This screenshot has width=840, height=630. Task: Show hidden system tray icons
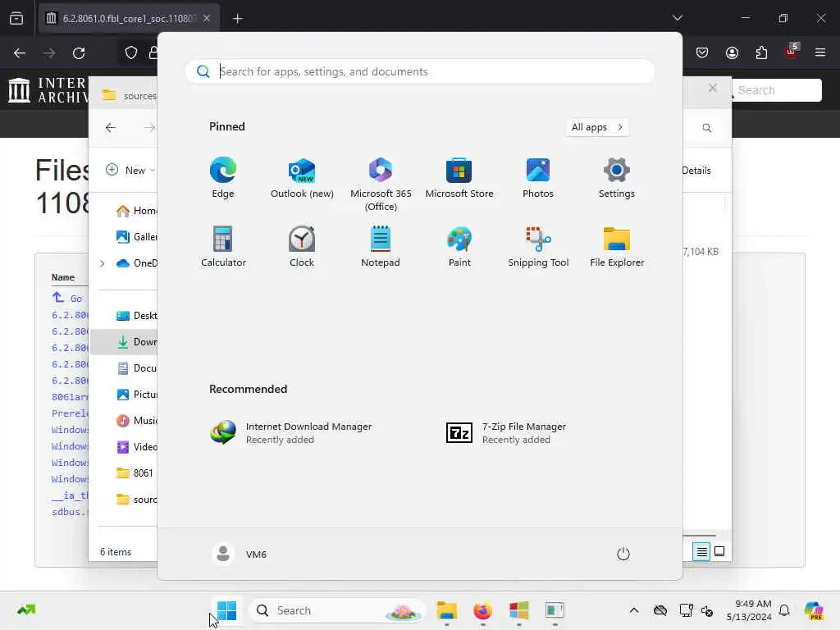pyautogui.click(x=634, y=610)
